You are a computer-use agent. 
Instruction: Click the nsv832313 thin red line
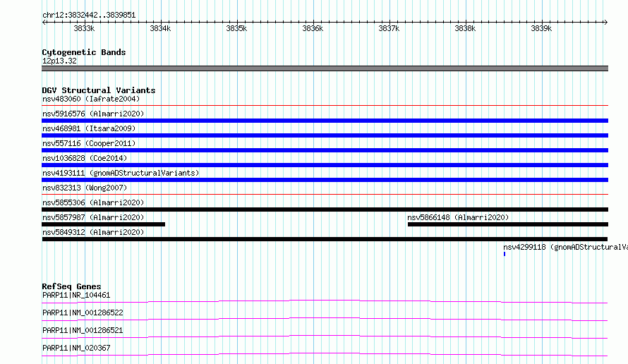(325, 195)
